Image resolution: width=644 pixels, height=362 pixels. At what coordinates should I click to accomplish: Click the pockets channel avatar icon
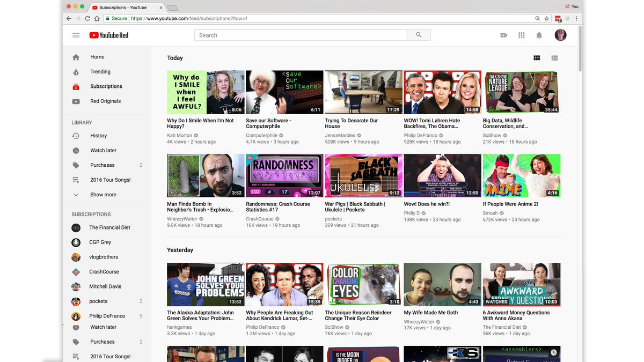click(x=76, y=301)
